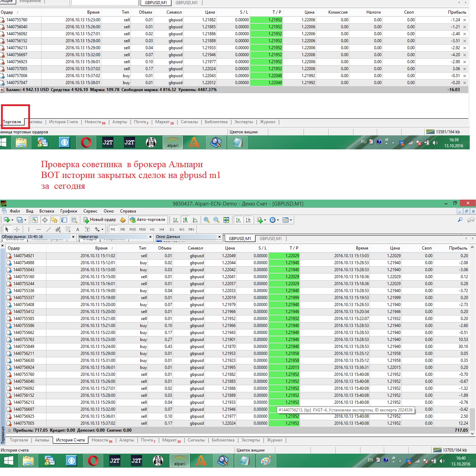Open Сигналы tab in upper terminal
Viewport: 476px width, 476px height.
[189, 122]
